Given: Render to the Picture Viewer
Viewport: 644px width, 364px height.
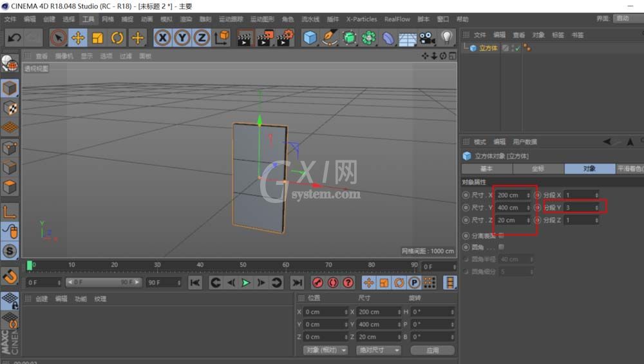Looking at the screenshot, I should click(265, 38).
